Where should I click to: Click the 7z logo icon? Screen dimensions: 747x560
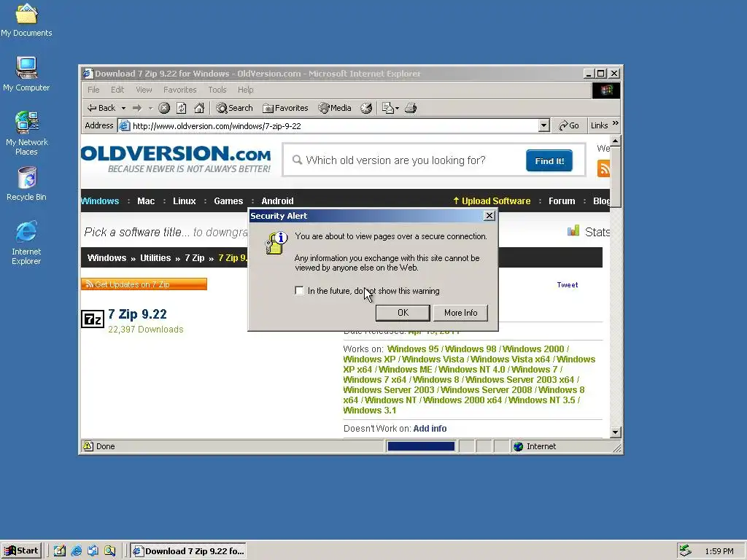(93, 319)
